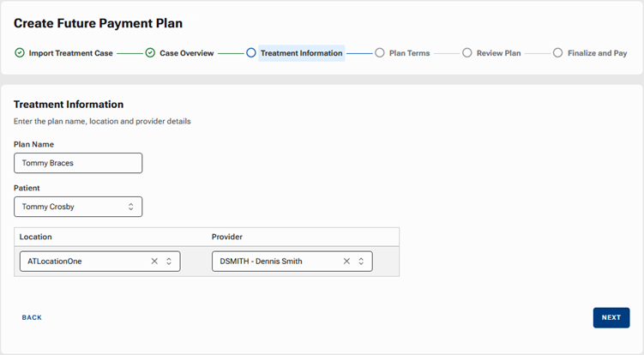Go to the Import Treatment Case step
This screenshot has width=644, height=355.
[70, 53]
